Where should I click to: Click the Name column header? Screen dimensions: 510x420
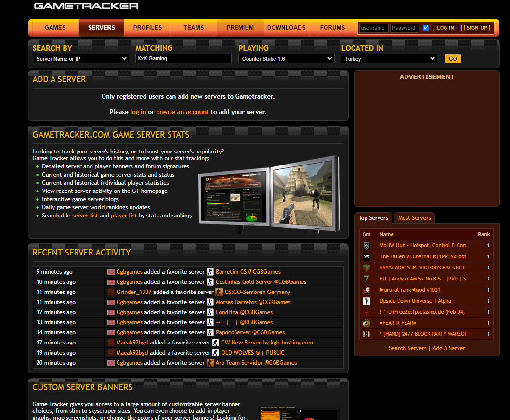click(386, 234)
